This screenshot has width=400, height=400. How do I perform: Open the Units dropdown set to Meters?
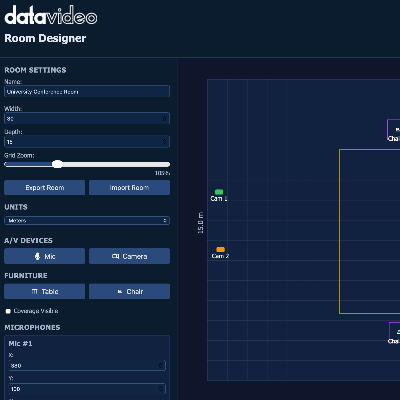coord(87,221)
